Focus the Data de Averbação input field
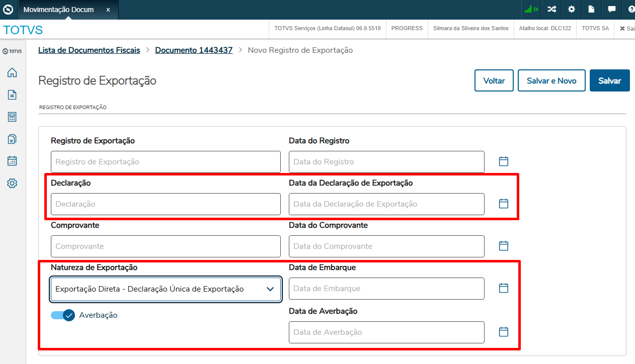 click(386, 332)
